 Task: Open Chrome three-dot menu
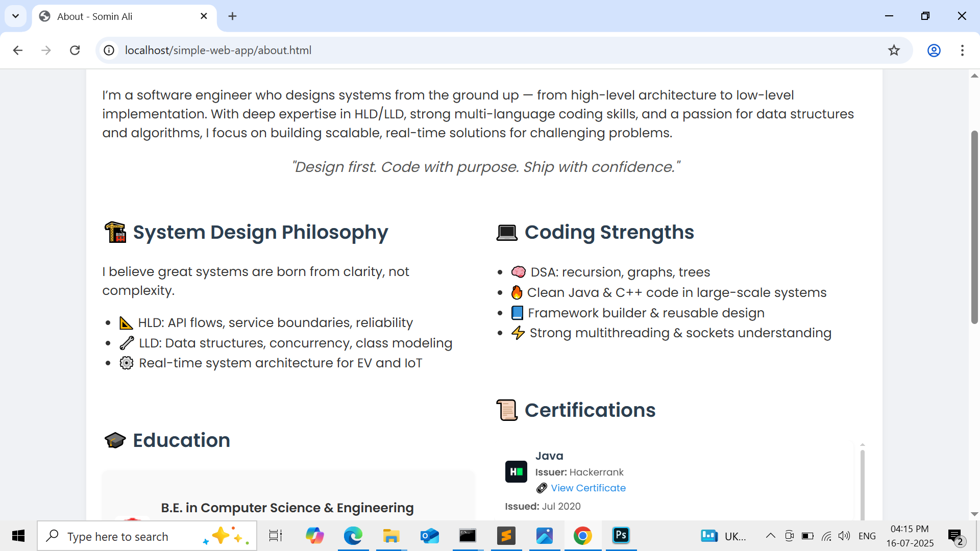point(962,50)
